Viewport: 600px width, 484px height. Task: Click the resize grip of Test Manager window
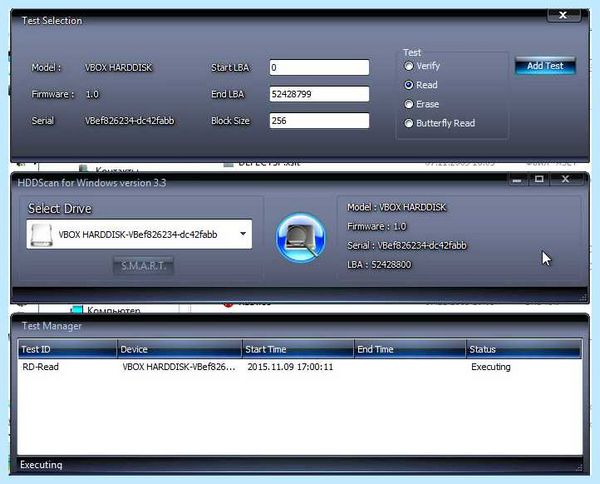coord(579,468)
